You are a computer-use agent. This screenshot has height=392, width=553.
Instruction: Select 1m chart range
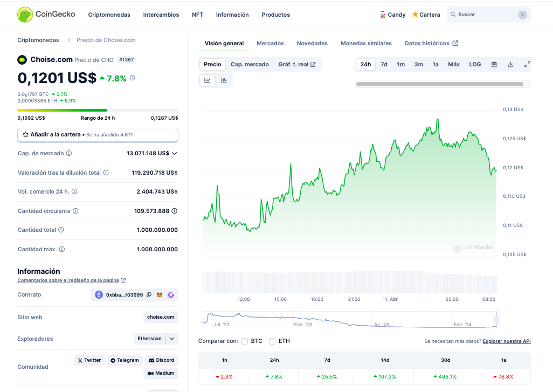400,64
